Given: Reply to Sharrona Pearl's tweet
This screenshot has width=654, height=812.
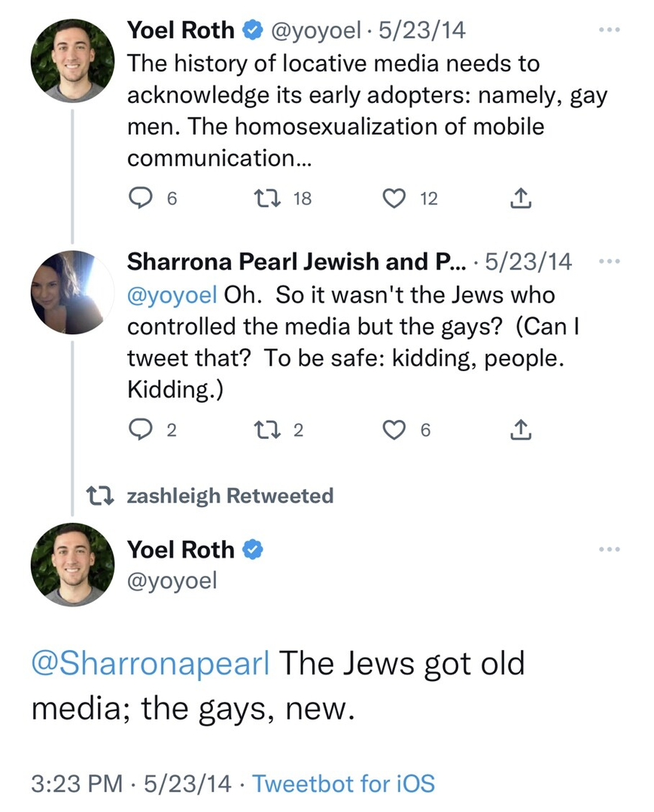Looking at the screenshot, I should [139, 430].
